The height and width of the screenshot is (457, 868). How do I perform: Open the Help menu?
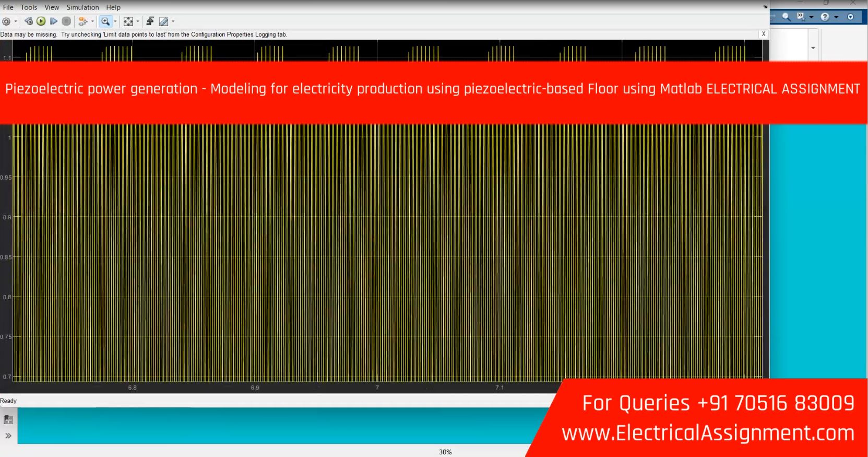pyautogui.click(x=113, y=7)
